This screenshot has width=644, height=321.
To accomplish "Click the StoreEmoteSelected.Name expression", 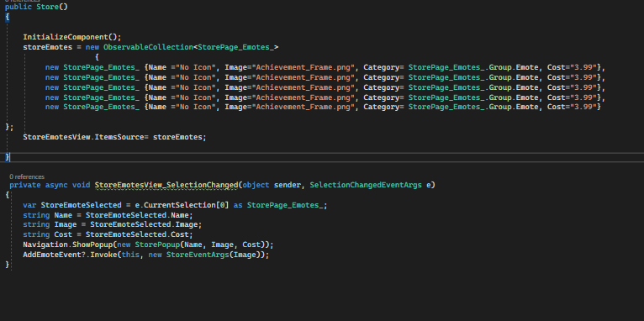I will coord(137,215).
